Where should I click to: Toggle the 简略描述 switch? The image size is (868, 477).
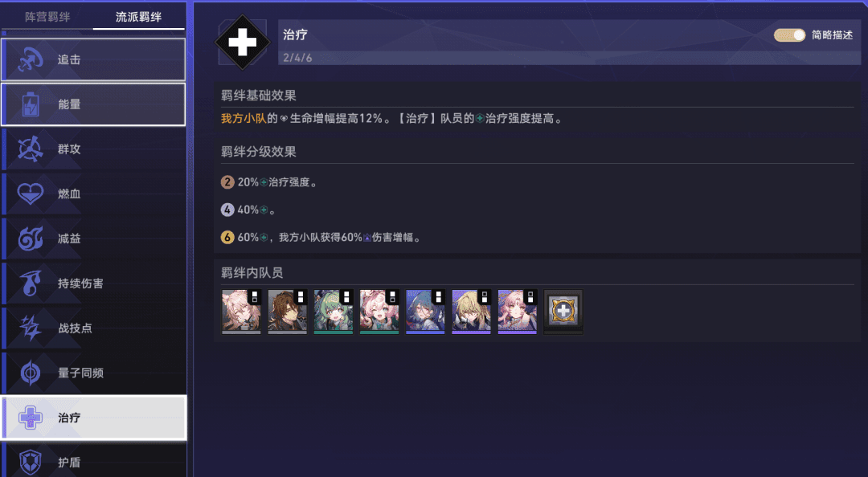(789, 35)
